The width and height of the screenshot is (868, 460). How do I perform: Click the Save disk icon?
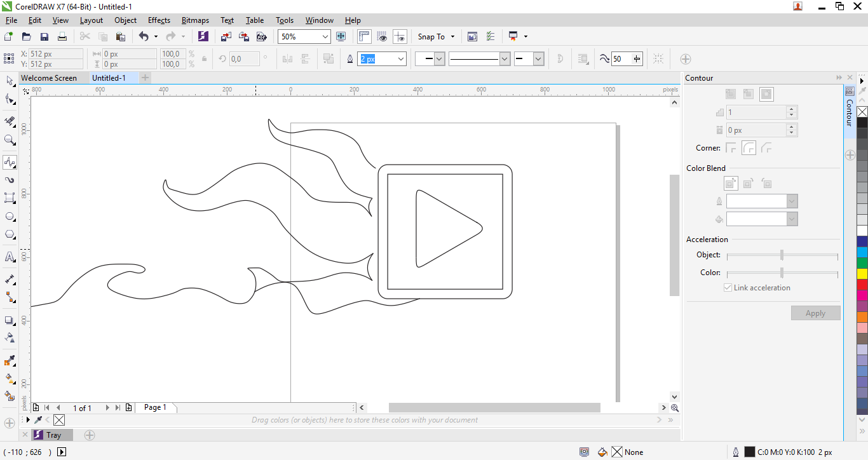44,37
